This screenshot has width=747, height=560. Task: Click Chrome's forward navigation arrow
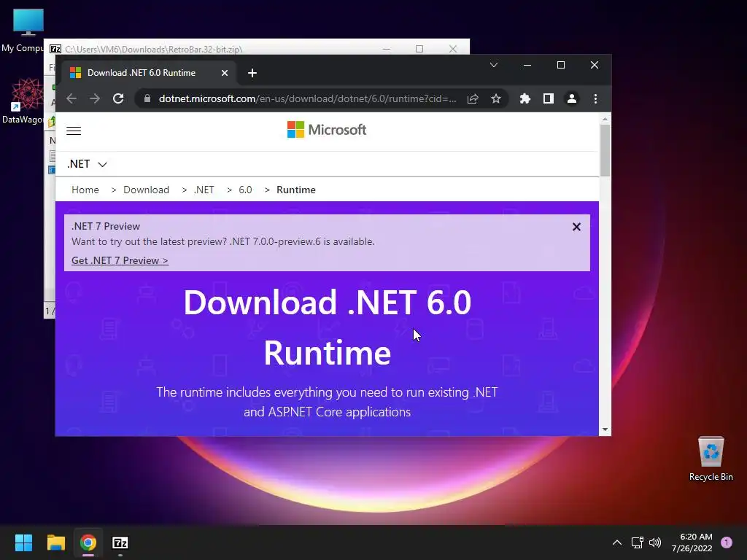pos(95,98)
